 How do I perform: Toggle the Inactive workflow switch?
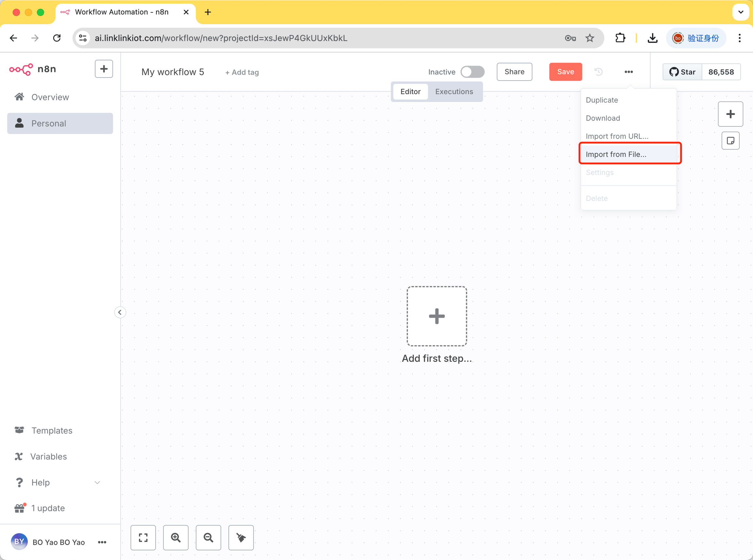tap(472, 72)
